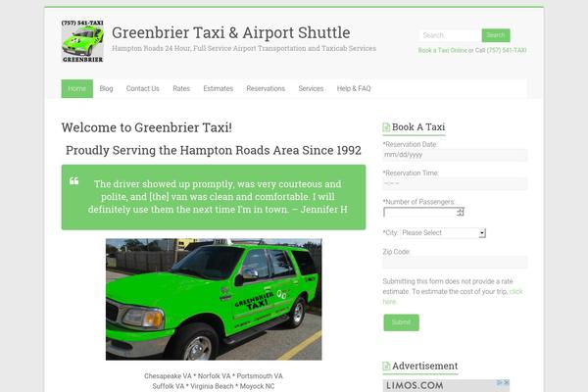
Task: Expand the City 'Please Select' dropdown
Action: [443, 233]
